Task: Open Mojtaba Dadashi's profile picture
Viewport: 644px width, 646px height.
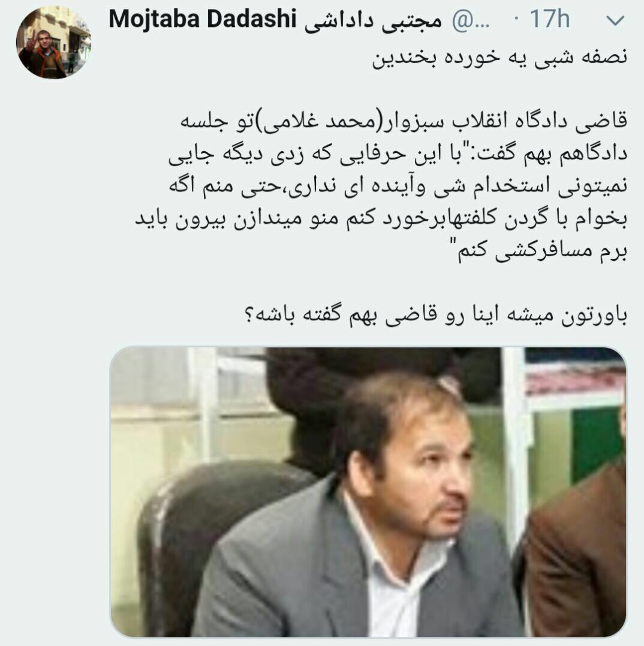Action: click(x=53, y=43)
